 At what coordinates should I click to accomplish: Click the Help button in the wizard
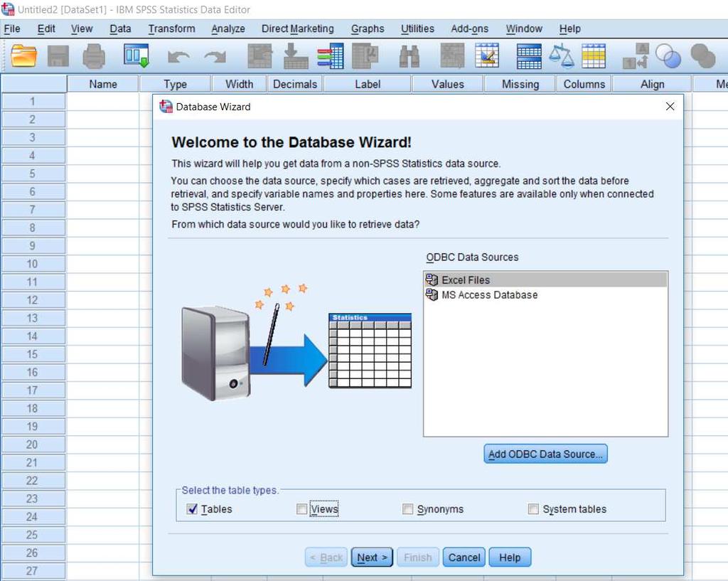[510, 558]
